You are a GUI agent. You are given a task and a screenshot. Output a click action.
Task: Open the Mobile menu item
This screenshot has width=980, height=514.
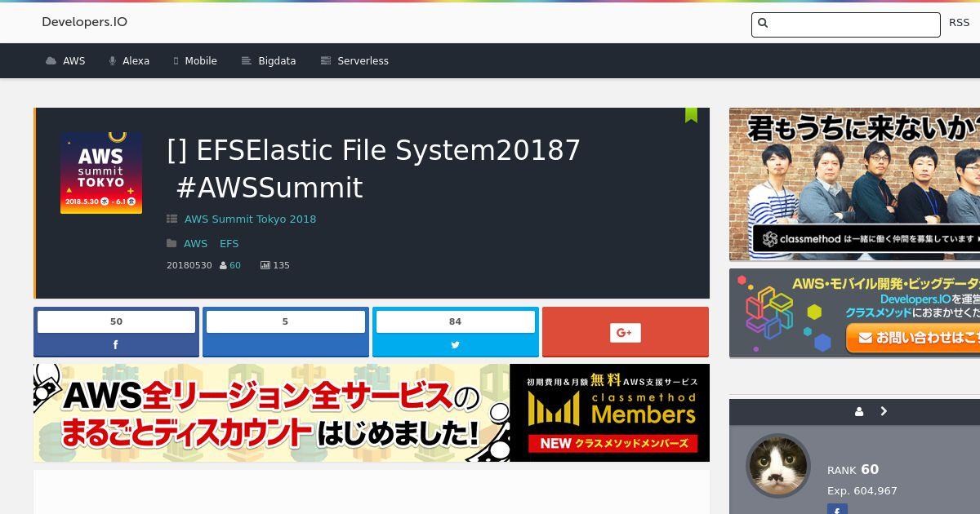coord(195,61)
